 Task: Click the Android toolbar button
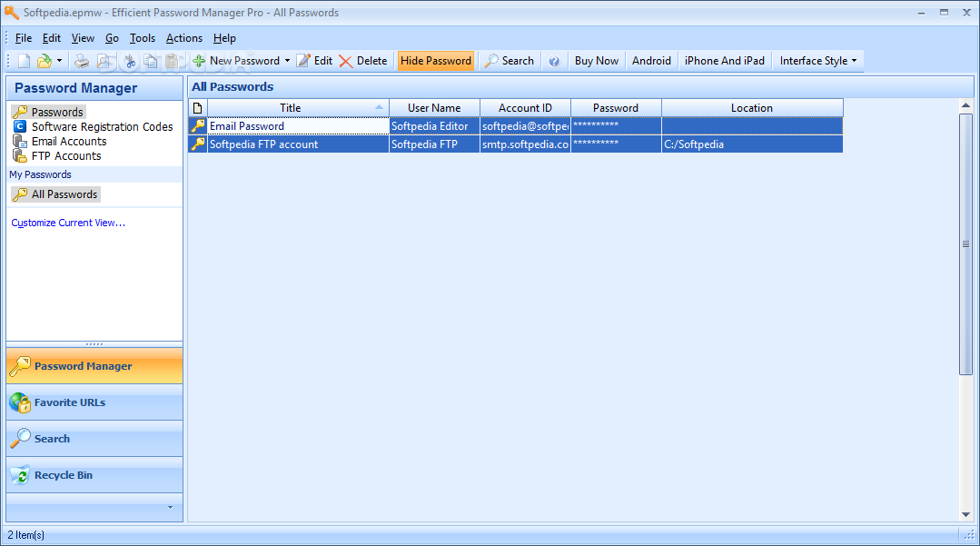tap(651, 61)
